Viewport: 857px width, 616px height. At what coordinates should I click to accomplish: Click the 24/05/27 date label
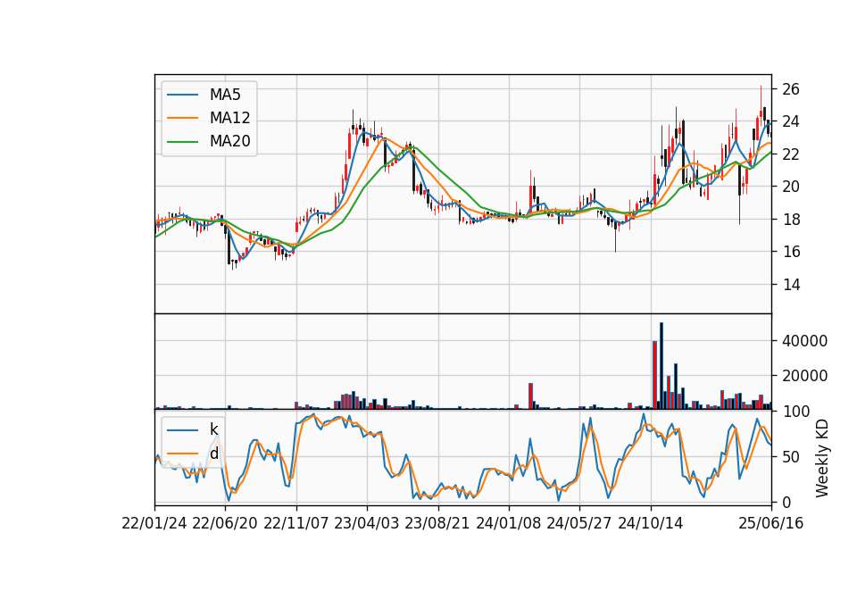(578, 523)
